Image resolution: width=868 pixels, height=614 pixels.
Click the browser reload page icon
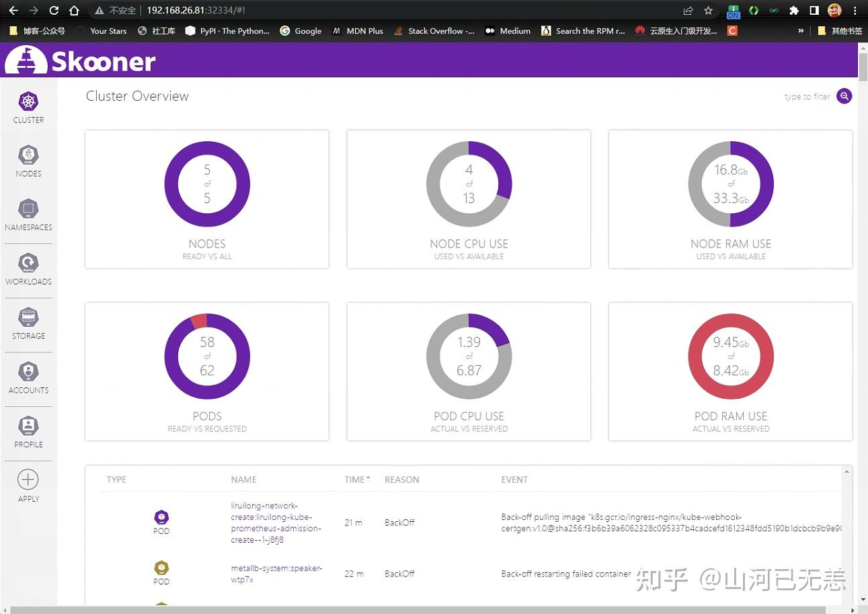pyautogui.click(x=55, y=10)
